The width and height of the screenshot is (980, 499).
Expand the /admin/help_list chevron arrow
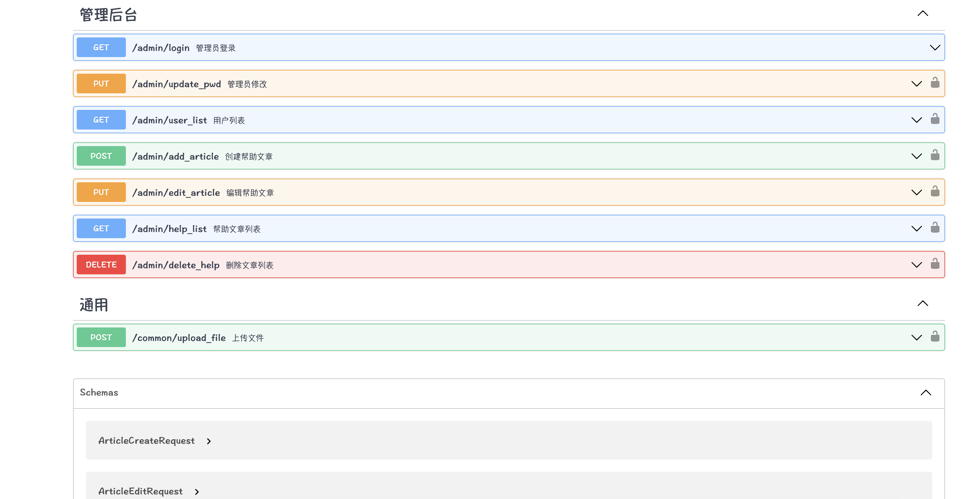[916, 229]
